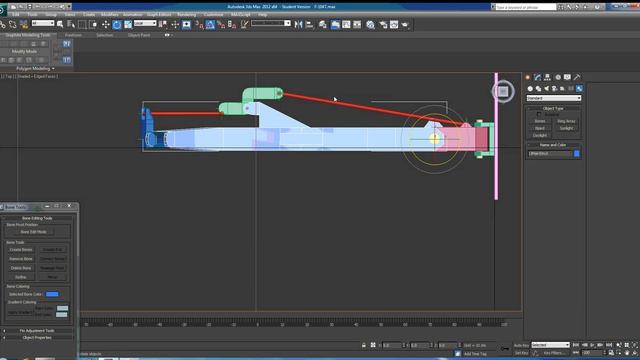The image size is (640, 360).
Task: Open the selection filter dropdown
Action: click(43, 24)
